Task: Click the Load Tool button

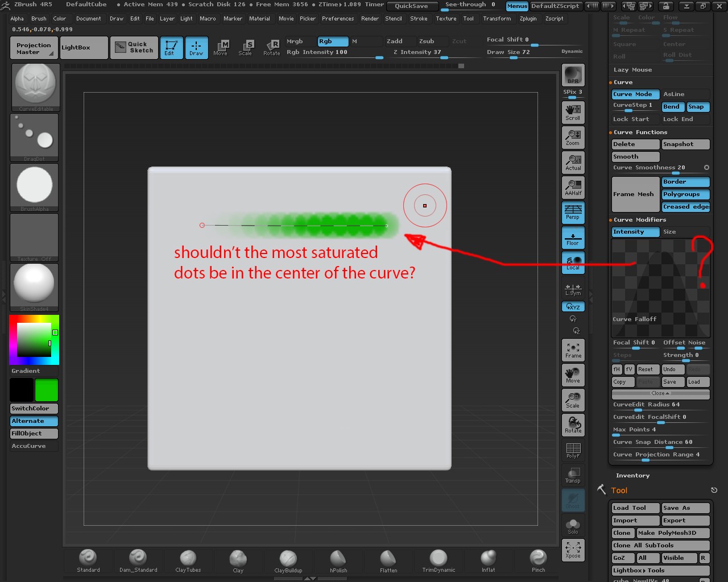Action: point(635,508)
